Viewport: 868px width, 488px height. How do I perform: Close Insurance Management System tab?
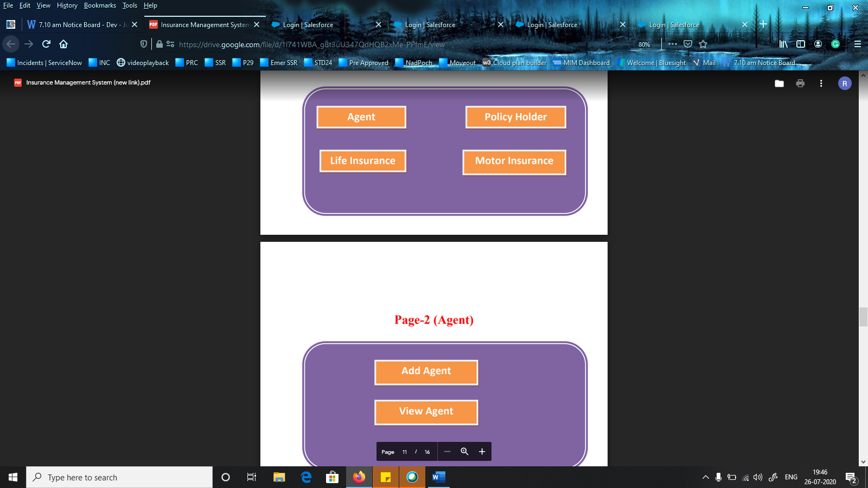pyautogui.click(x=257, y=24)
